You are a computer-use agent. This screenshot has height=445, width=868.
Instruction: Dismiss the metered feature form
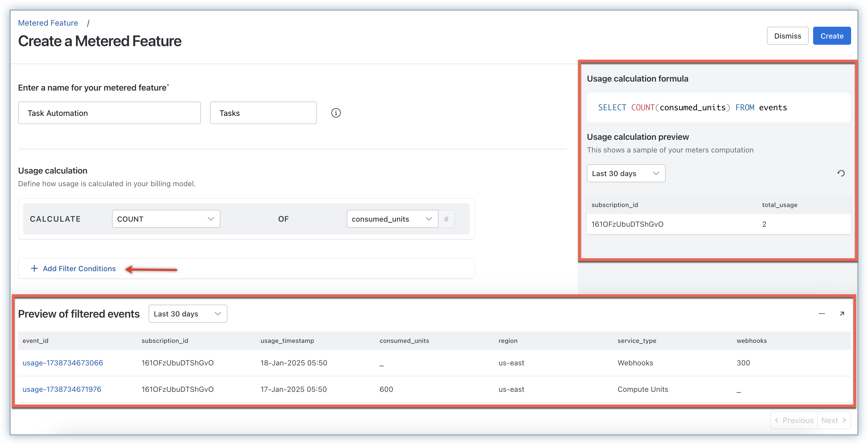pos(788,36)
